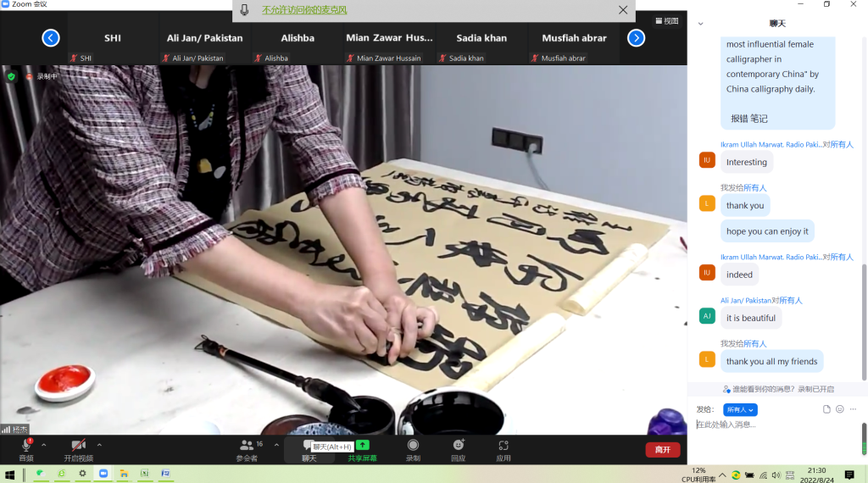Click the microphone access denied link
Image resolution: width=868 pixels, height=483 pixels.
(x=304, y=10)
